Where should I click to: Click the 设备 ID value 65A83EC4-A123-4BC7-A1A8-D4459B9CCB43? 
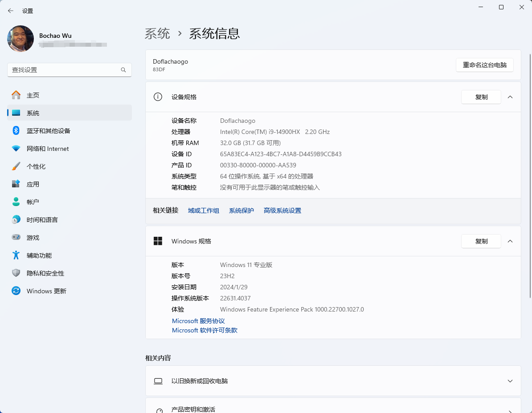coord(281,154)
